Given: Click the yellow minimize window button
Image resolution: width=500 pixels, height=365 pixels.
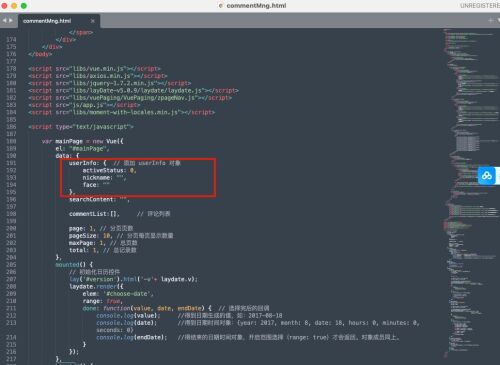Looking at the screenshot, I should (14, 6).
